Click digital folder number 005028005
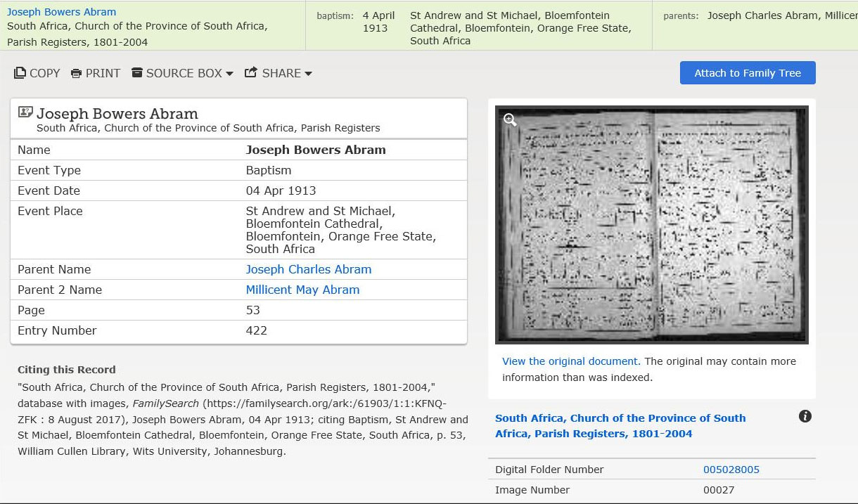This screenshot has height=504, width=858. coord(731,470)
